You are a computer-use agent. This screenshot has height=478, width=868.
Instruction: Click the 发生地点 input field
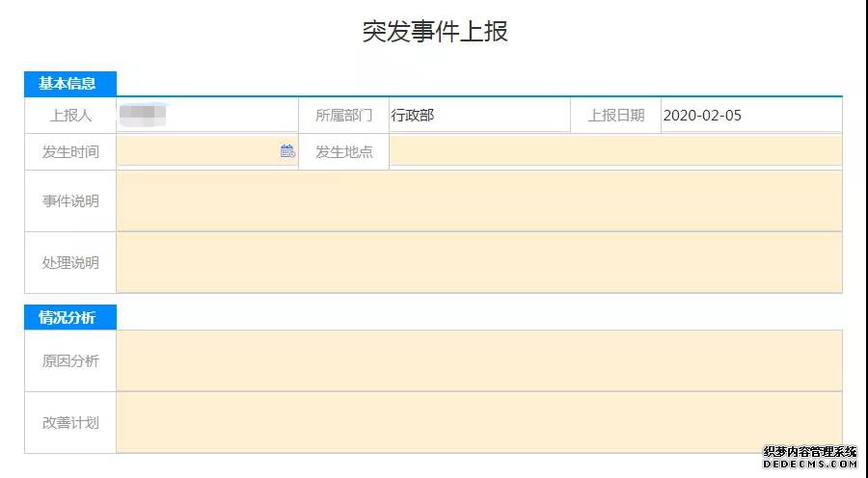point(615,151)
